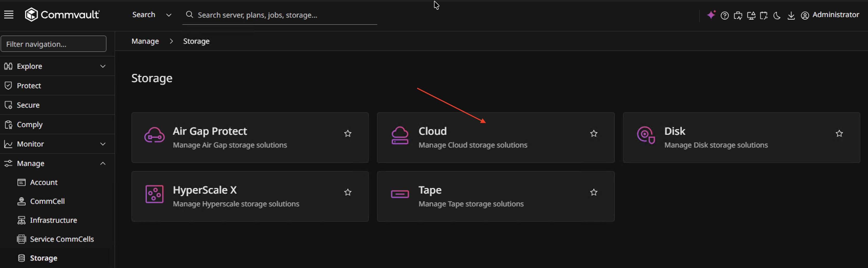Viewport: 868px width, 268px height.
Task: Click the Air Gap Protect cloud icon
Action: 154,135
